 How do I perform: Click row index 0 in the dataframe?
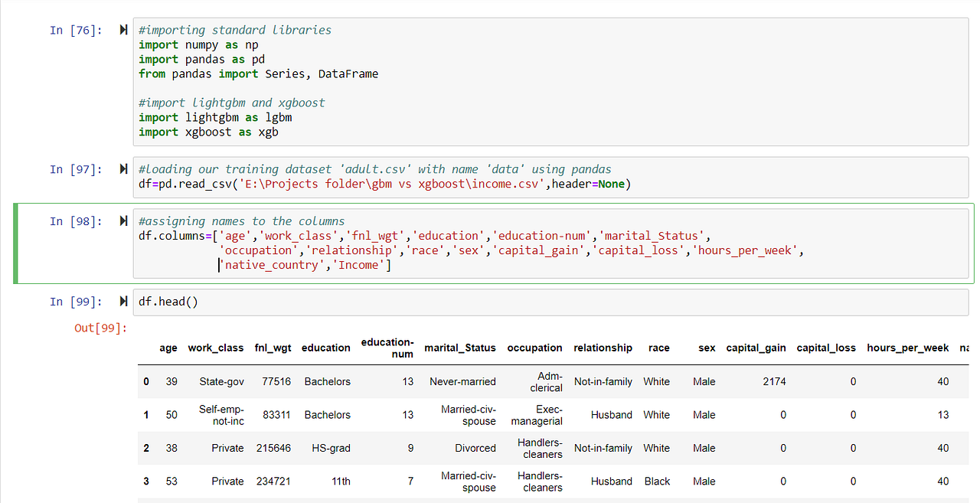146,381
